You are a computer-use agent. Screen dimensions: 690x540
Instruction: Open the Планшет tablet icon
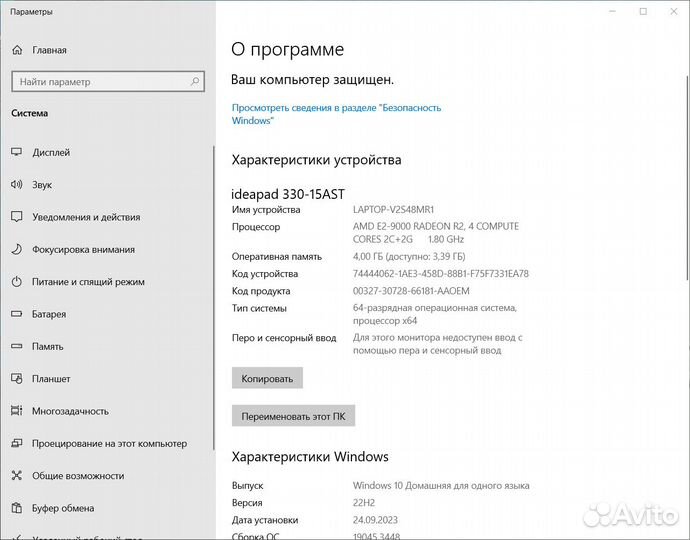coord(16,379)
